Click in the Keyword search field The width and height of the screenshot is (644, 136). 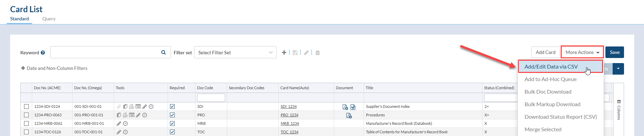coord(105,53)
